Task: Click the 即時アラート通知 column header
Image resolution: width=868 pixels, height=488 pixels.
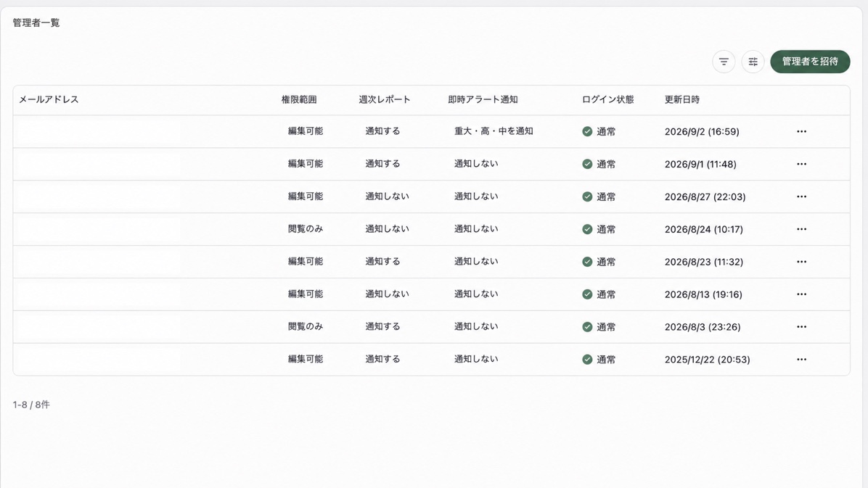Action: tap(483, 99)
